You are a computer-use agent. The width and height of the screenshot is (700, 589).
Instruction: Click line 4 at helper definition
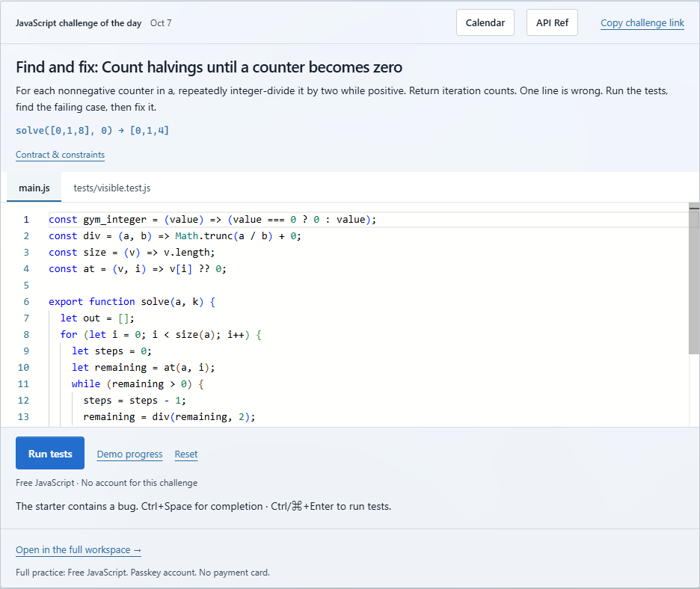pyautogui.click(x=138, y=269)
